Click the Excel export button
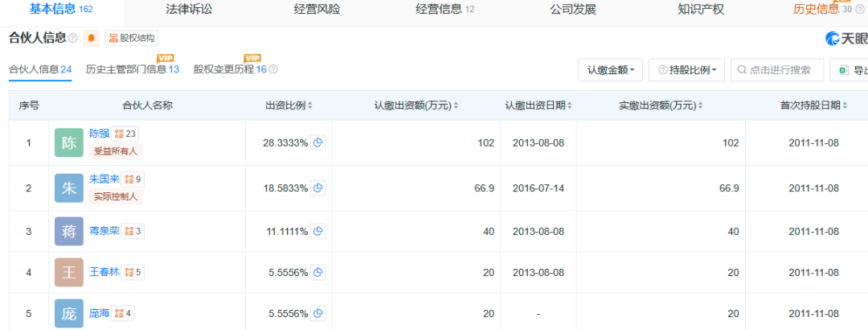This screenshot has width=868, height=330. pos(851,70)
